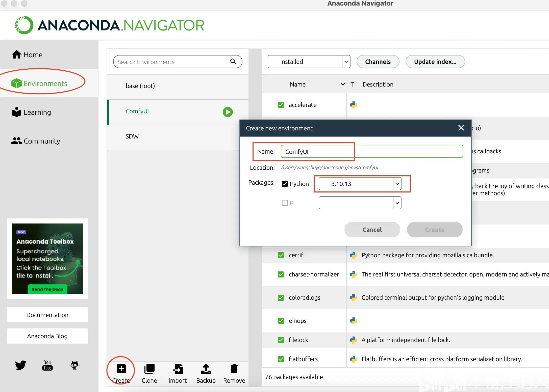The image size is (549, 392).
Task: Click Read the Docs in Toolbox ad
Action: (x=47, y=289)
